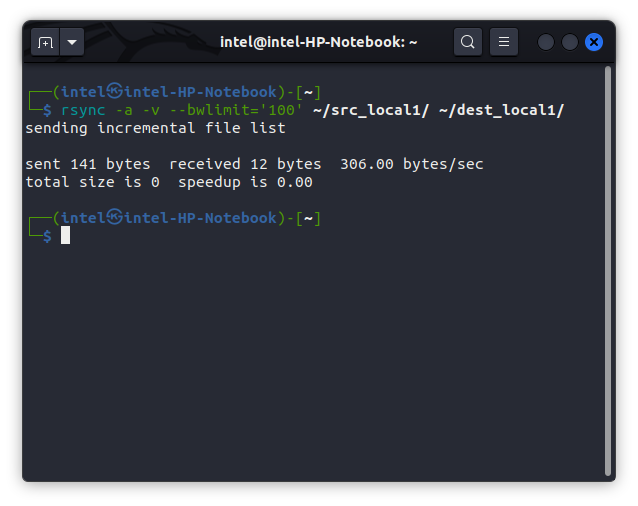Image resolution: width=638 pixels, height=506 pixels.
Task: Click the terminal vertical scrollbar
Action: [608, 270]
